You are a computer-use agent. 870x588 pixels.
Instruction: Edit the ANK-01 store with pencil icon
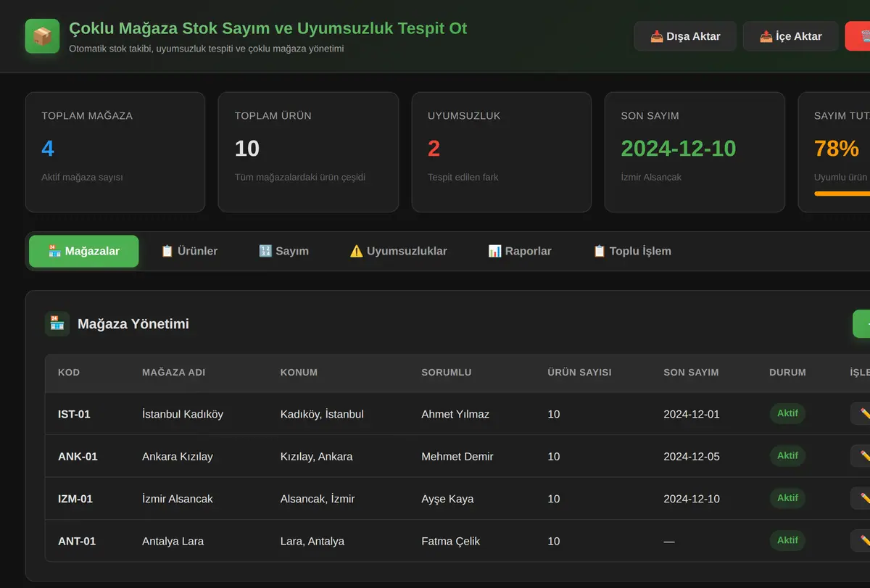(x=861, y=456)
